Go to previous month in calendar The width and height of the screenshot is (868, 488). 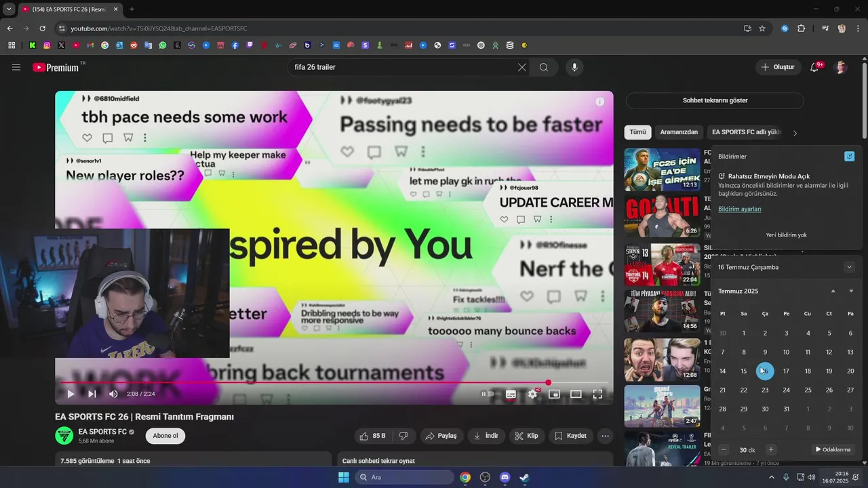click(833, 291)
